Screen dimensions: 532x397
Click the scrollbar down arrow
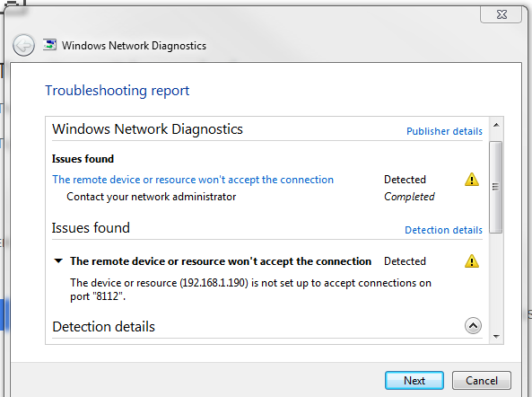[x=496, y=336]
